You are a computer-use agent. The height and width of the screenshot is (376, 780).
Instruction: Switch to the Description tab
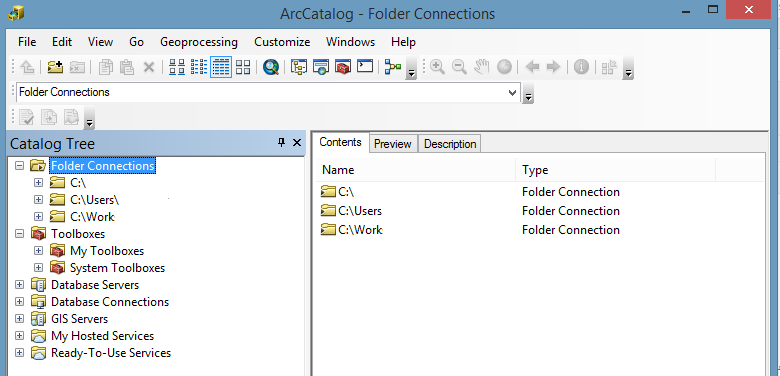click(450, 144)
